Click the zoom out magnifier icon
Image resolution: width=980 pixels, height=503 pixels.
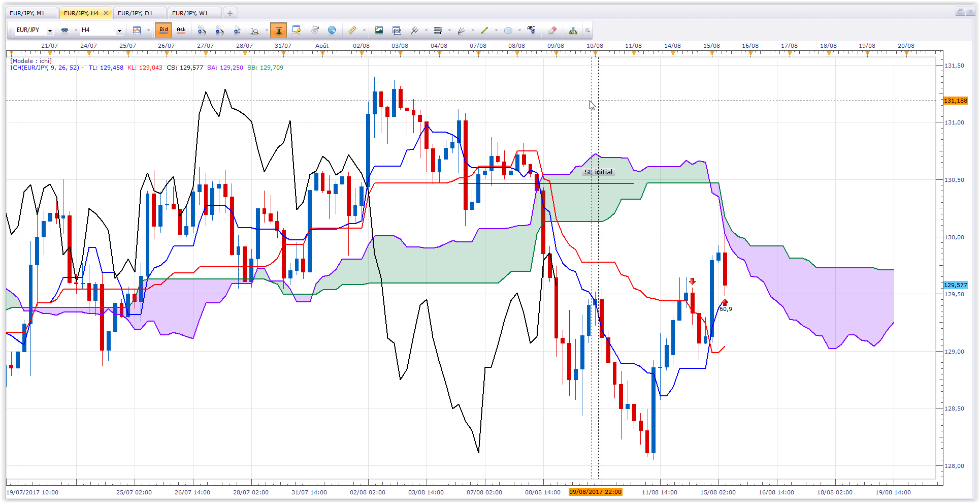(220, 30)
